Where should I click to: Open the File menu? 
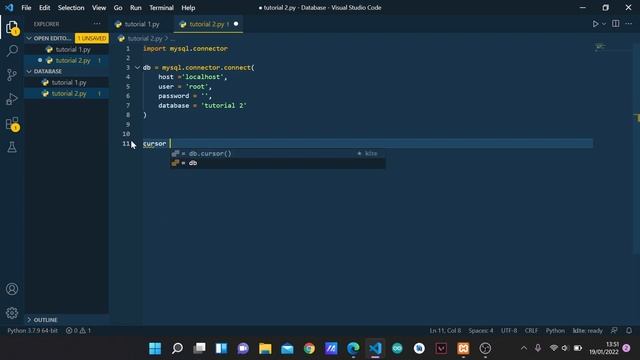point(26,8)
